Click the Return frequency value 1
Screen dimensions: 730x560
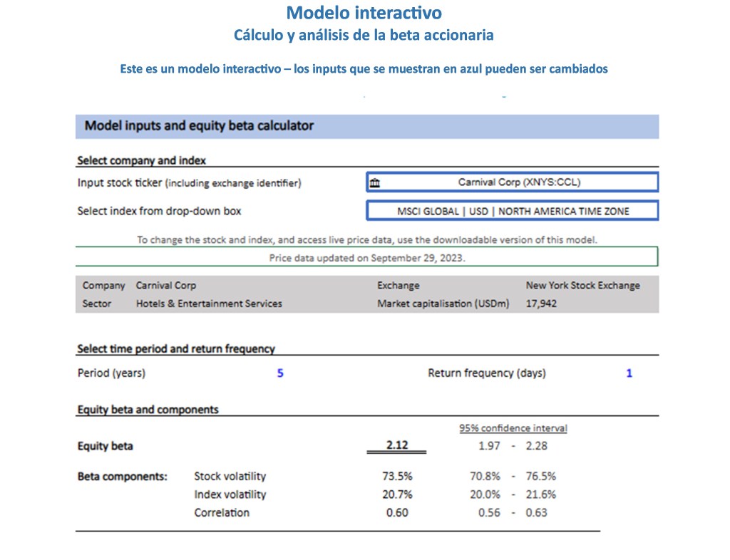click(x=629, y=373)
